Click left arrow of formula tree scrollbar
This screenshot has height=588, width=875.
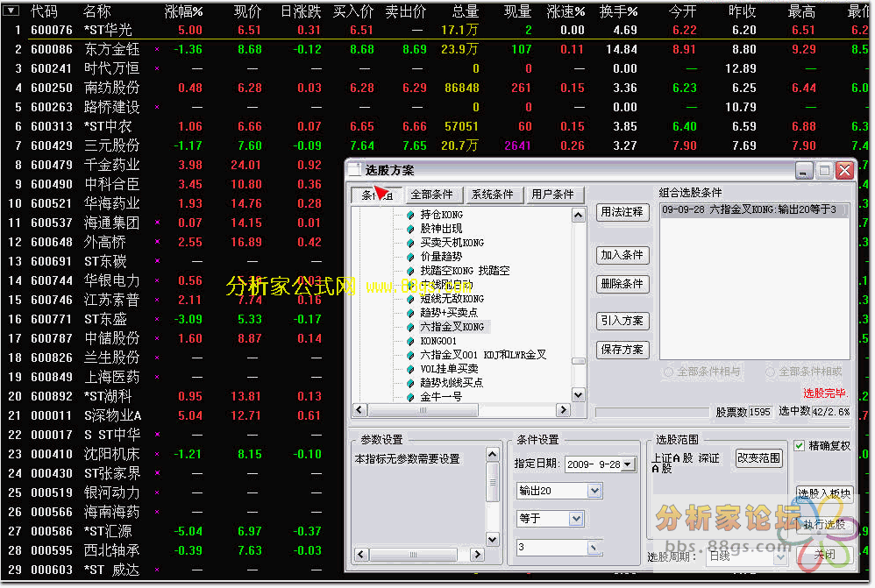(360, 410)
